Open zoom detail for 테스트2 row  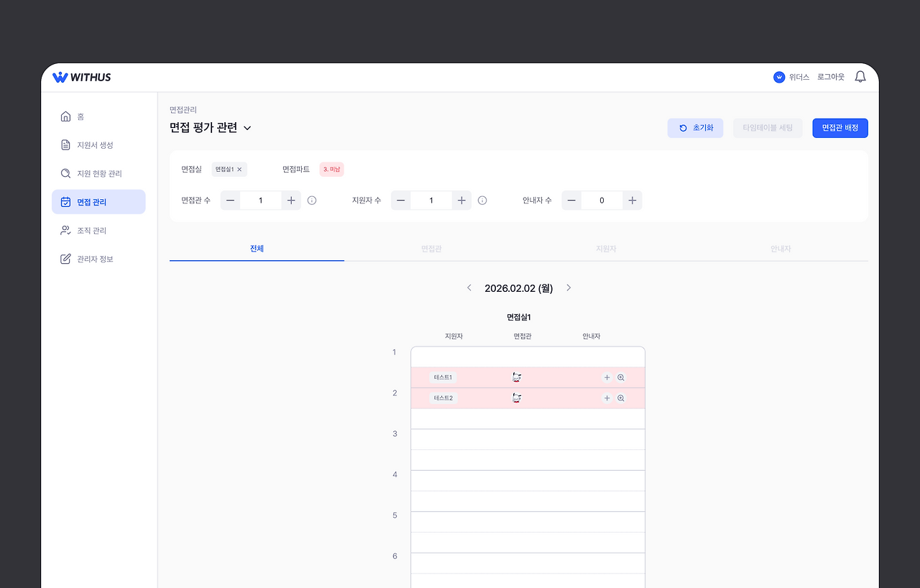pyautogui.click(x=621, y=398)
